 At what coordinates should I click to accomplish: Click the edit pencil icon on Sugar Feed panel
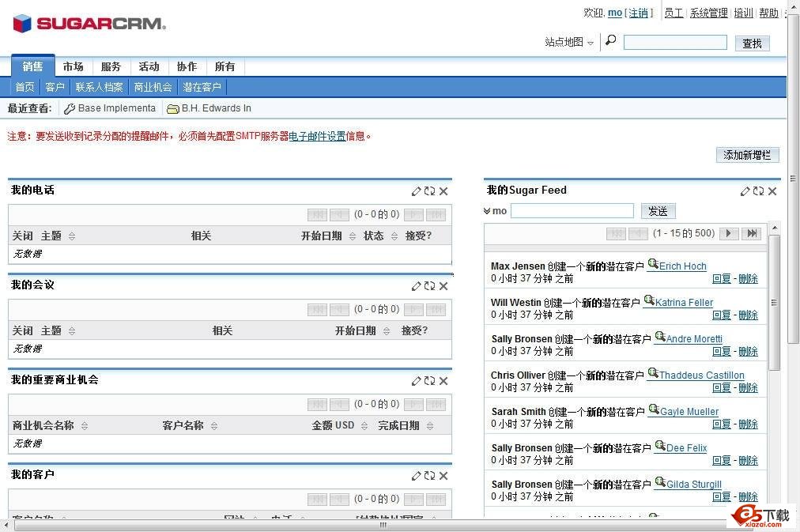[x=745, y=191]
